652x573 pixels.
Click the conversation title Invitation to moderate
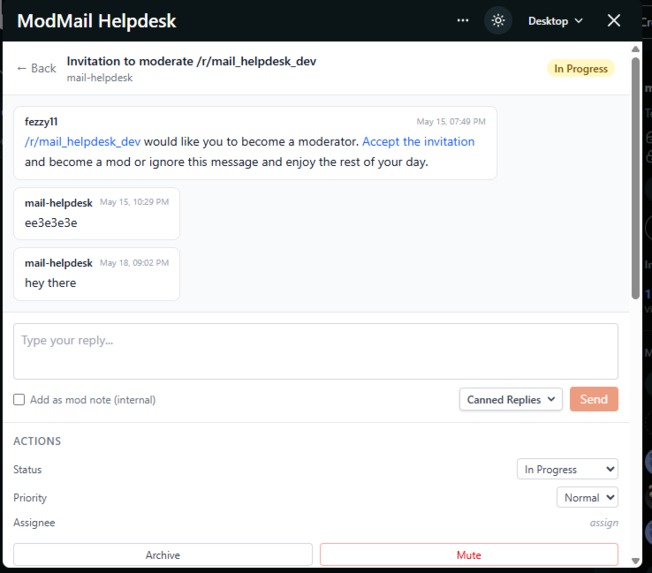point(191,62)
